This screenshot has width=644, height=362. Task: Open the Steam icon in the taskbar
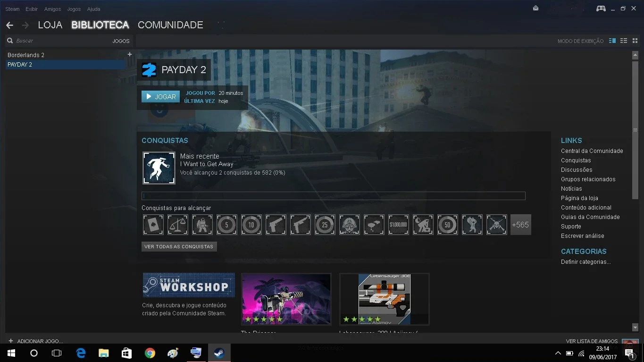point(219,353)
